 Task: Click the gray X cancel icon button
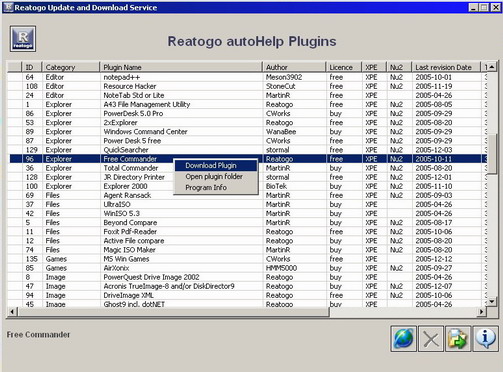tap(431, 339)
